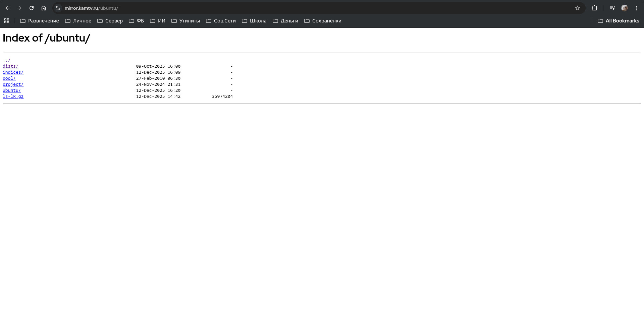
Task: Open the Деньги bookmarks folder
Action: point(285,21)
